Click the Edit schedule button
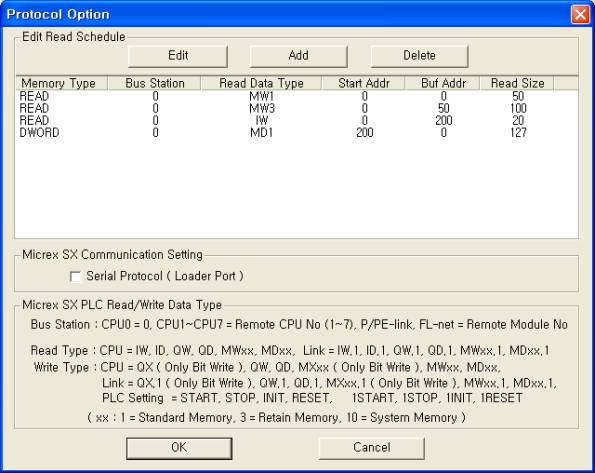This screenshot has width=595, height=473. tap(178, 56)
